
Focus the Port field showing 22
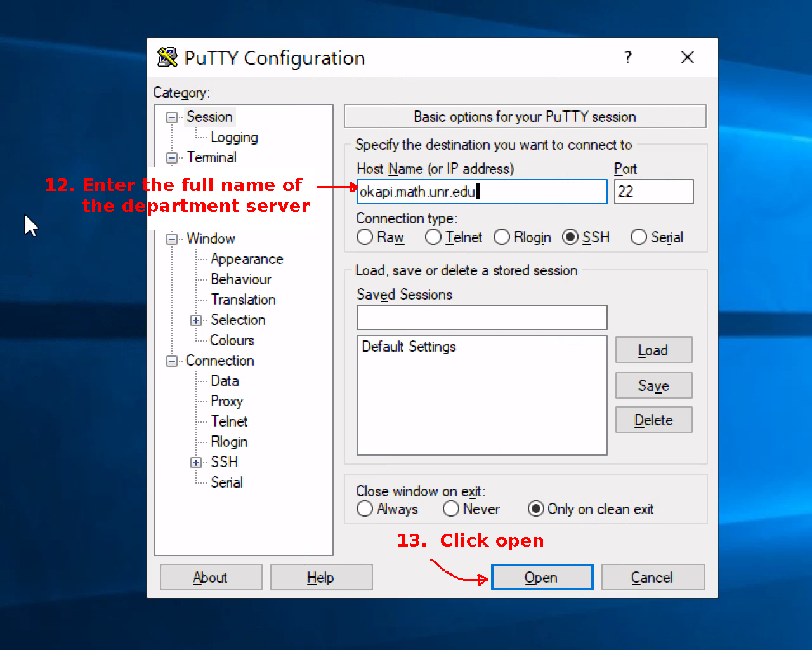coord(654,192)
